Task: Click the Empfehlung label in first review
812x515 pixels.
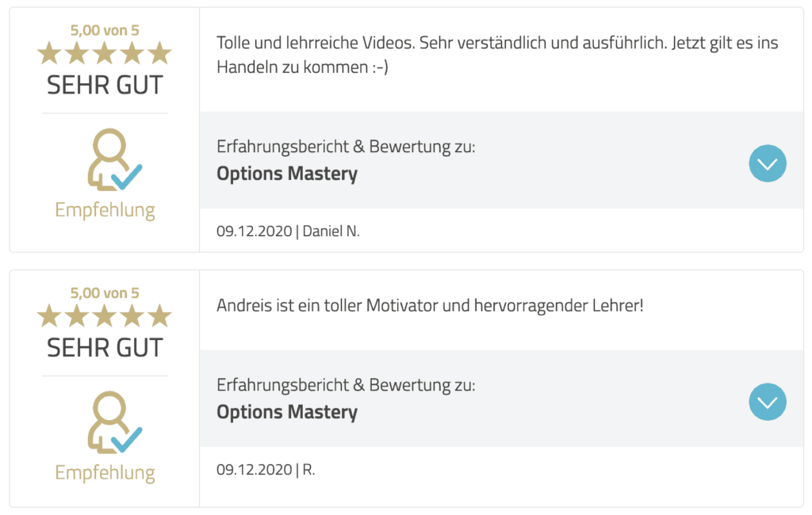Action: 105,211
